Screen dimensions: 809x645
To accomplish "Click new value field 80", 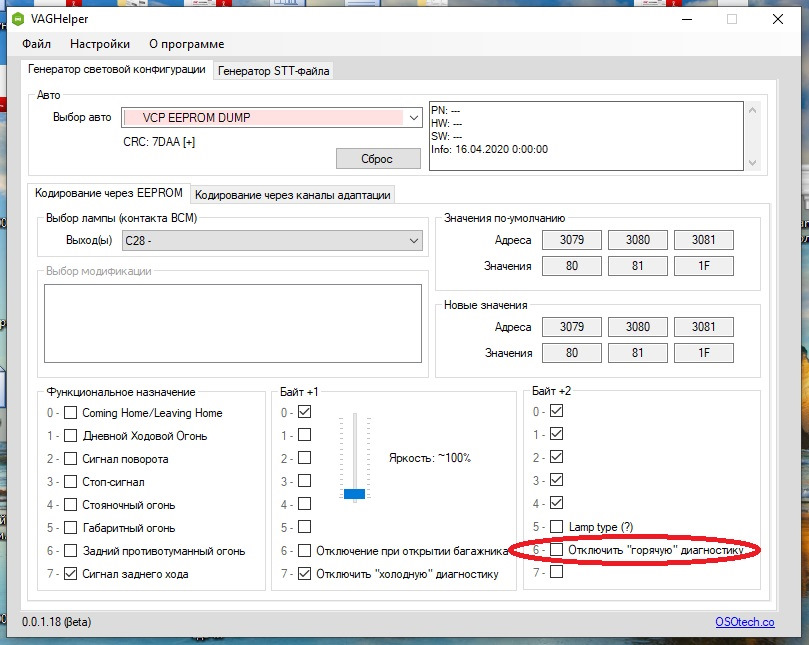I will click(x=572, y=353).
